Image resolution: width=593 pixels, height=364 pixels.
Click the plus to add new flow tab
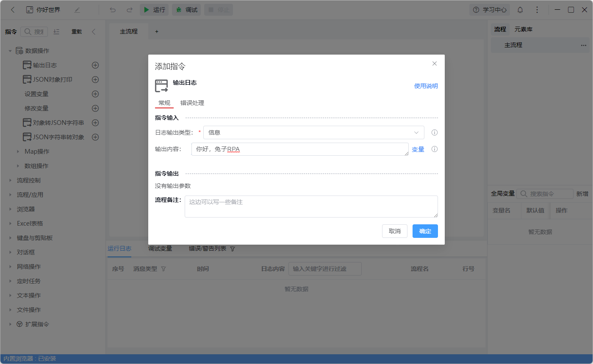tap(157, 31)
